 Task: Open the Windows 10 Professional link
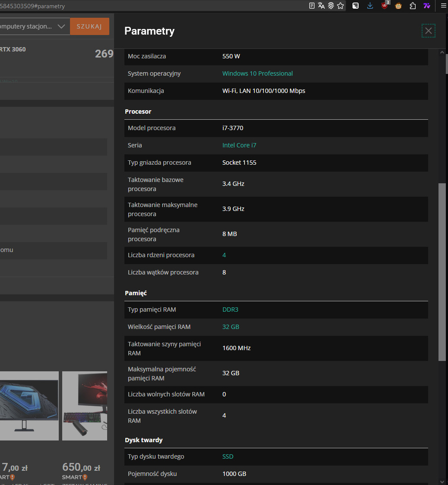tap(257, 73)
